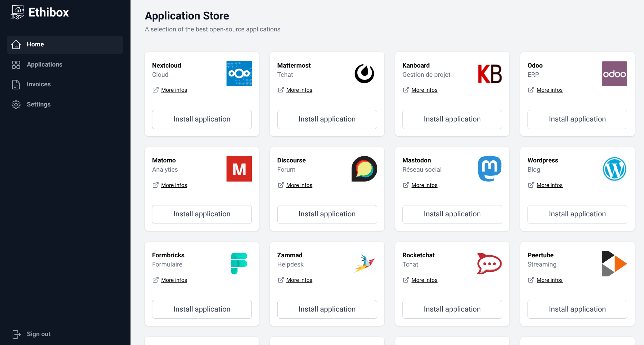The image size is (644, 345).
Task: Open More infos link for Mastodon
Action: 424,185
